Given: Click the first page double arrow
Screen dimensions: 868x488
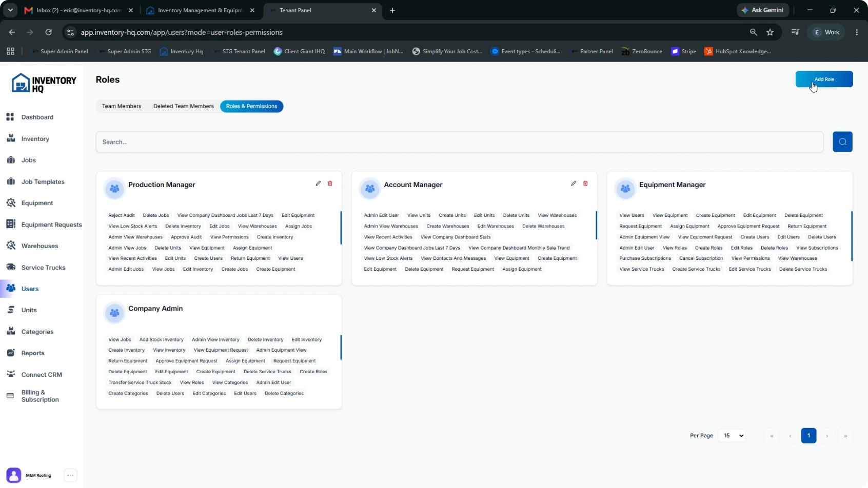Looking at the screenshot, I should [772, 436].
